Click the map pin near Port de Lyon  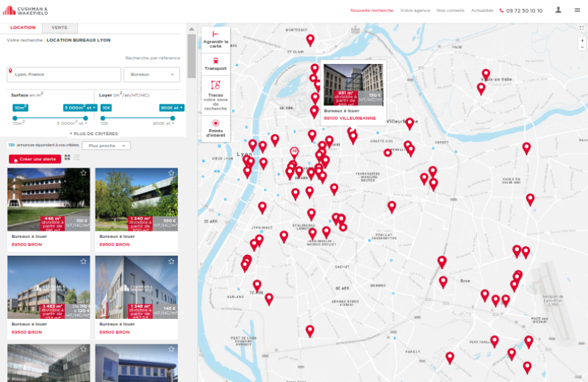pyautogui.click(x=309, y=331)
